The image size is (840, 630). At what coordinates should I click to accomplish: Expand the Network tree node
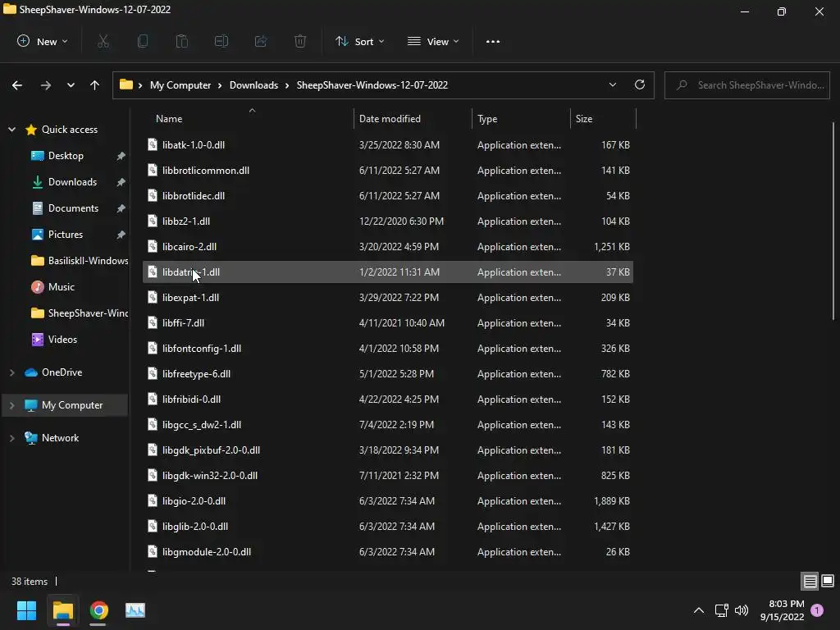(x=11, y=438)
